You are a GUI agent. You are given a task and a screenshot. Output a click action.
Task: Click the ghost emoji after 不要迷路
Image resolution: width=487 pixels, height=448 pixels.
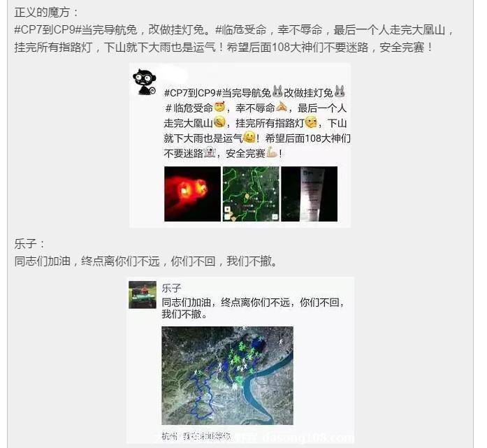(210, 152)
